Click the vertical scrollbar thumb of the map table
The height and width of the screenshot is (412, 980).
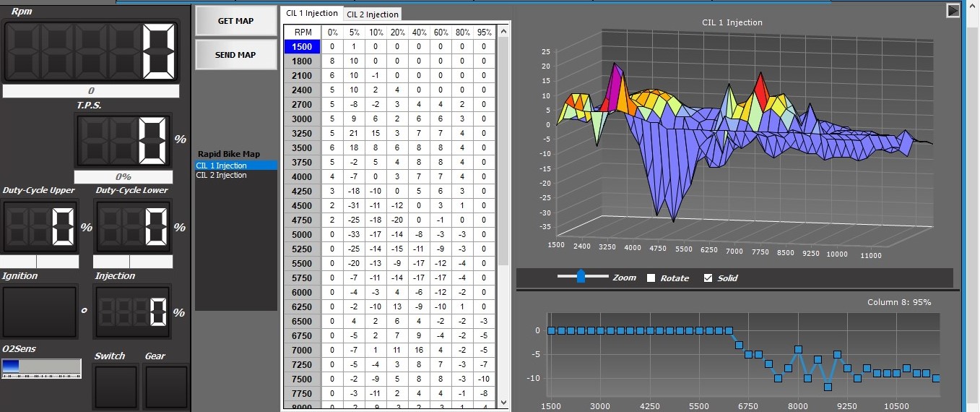[503, 152]
